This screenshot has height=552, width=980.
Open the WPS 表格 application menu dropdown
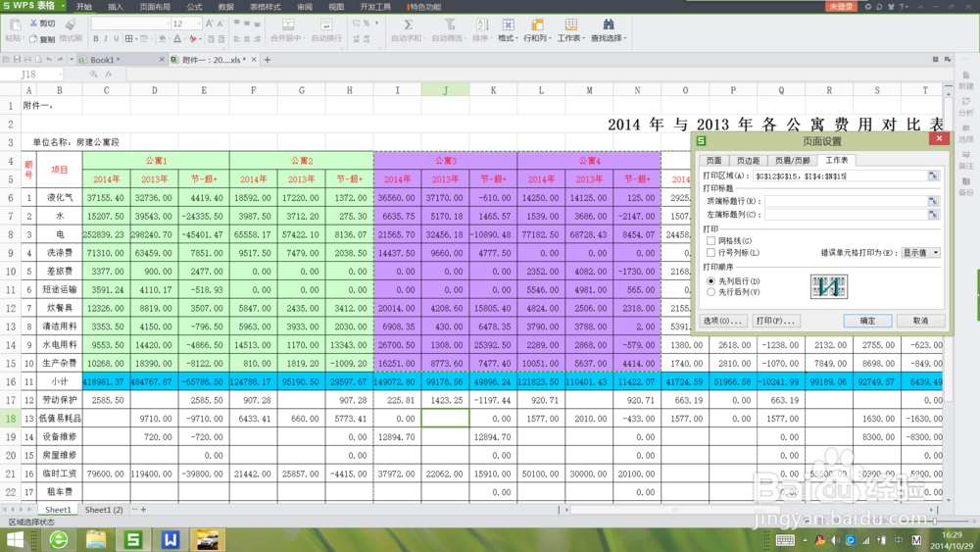63,6
